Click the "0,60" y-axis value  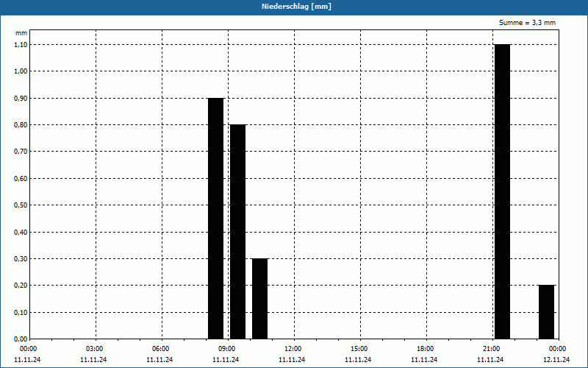pos(21,178)
